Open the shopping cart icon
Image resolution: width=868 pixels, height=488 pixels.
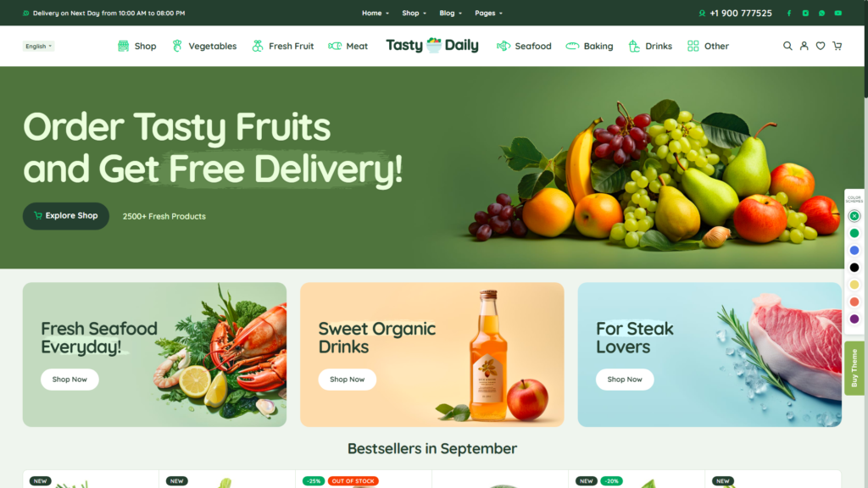point(837,46)
